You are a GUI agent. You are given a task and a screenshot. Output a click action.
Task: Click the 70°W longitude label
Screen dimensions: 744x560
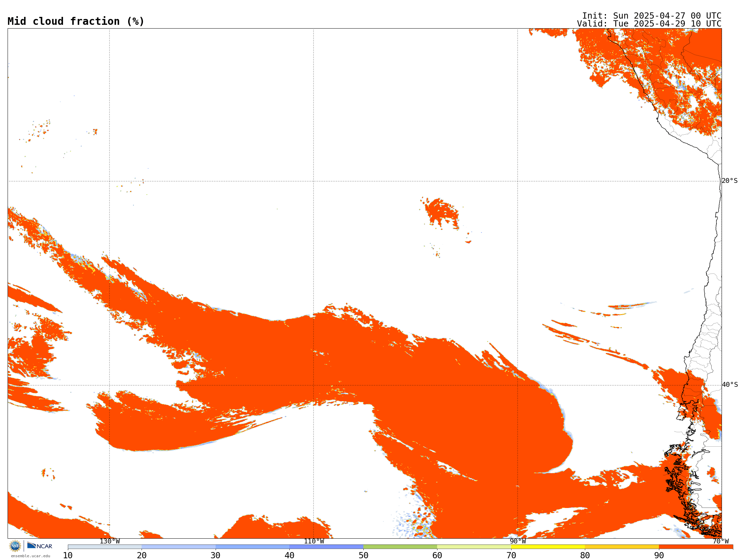(x=721, y=541)
